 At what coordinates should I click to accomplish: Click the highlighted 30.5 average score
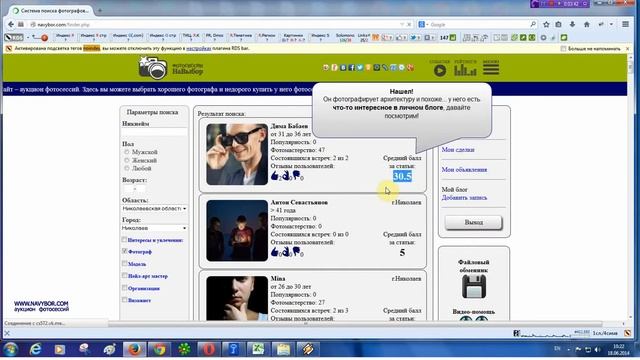402,176
